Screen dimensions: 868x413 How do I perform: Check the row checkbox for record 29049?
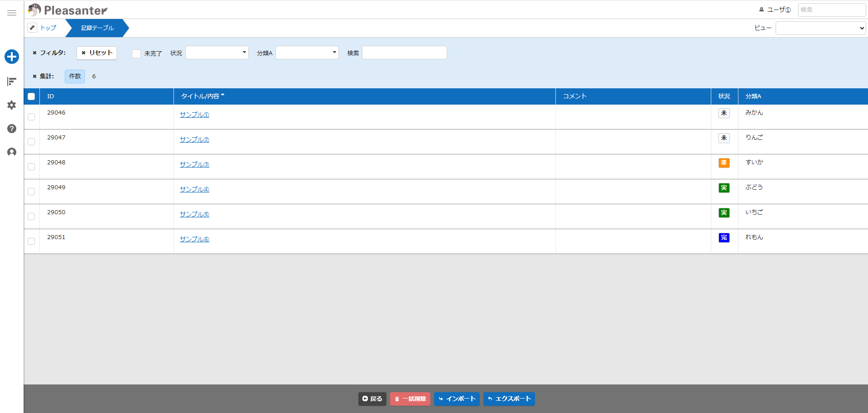(x=31, y=192)
